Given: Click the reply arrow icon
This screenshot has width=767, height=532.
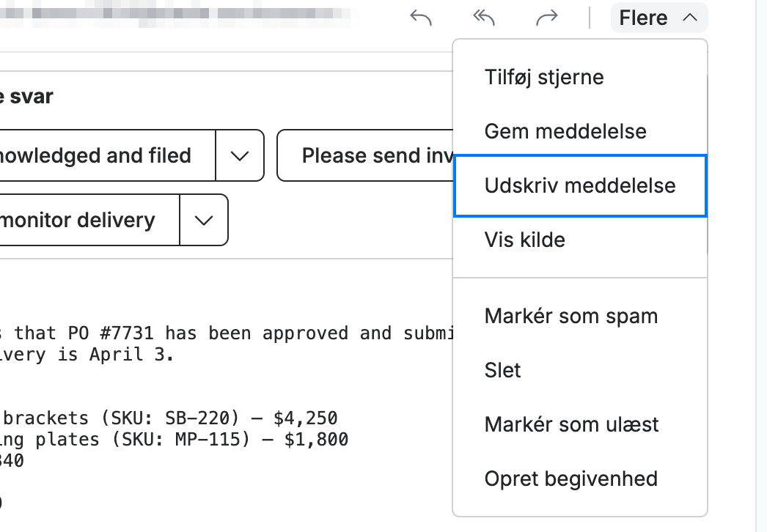Looking at the screenshot, I should 421,18.
